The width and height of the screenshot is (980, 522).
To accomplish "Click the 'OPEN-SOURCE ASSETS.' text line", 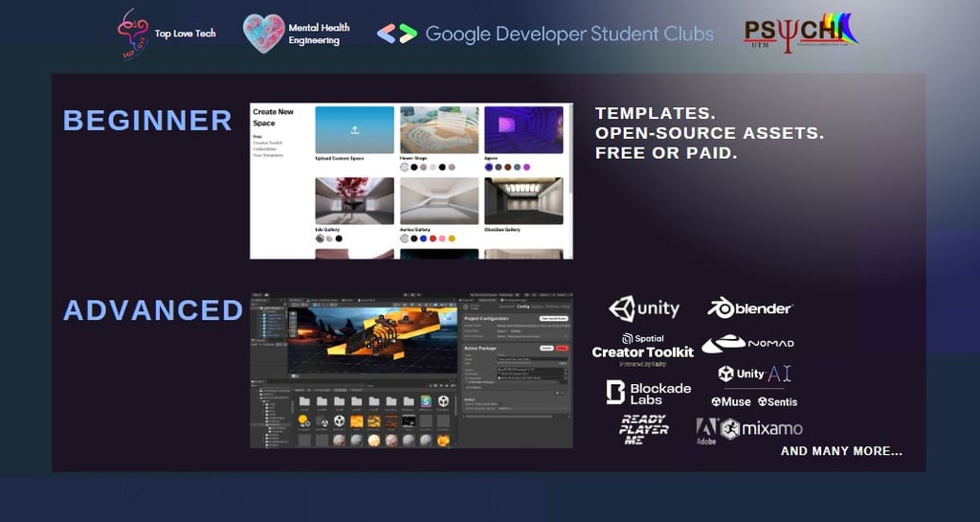I will click(709, 132).
